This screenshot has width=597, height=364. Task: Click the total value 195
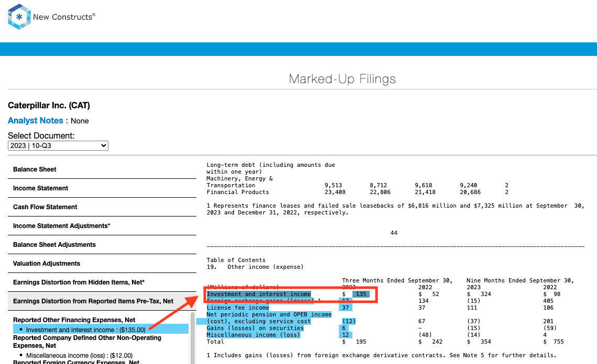(x=361, y=342)
